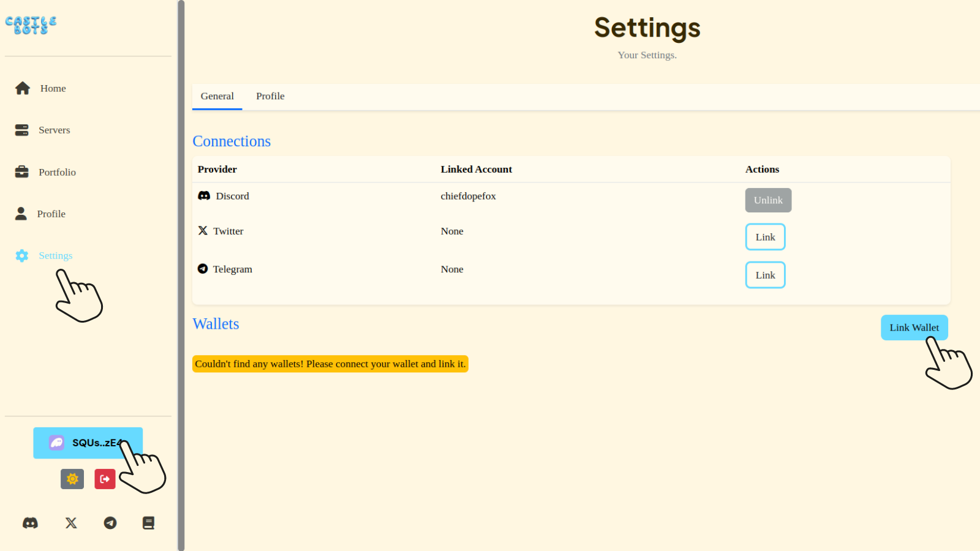Switch to the Profile tab
This screenshot has height=551, width=980.
(x=270, y=96)
